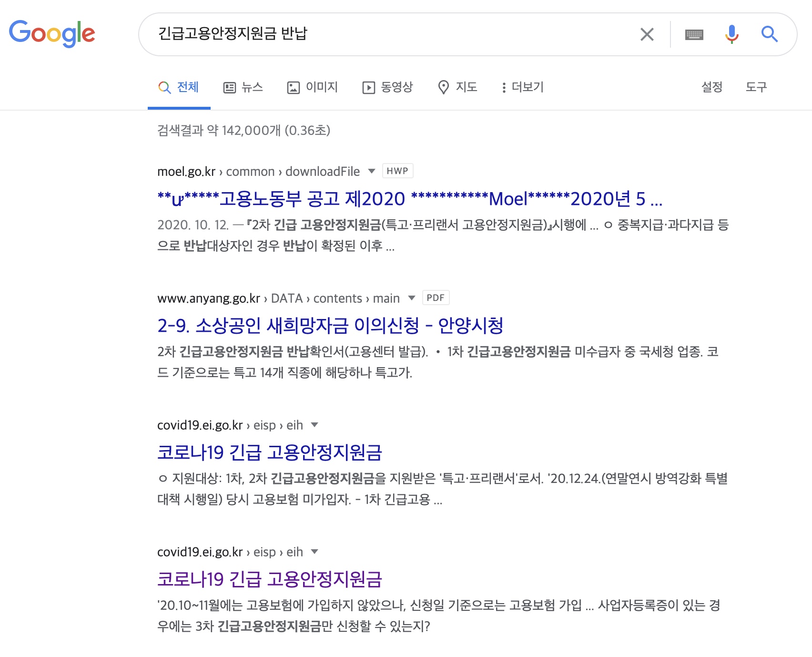Open the visited purple 코로나19 긴급 고용안정지원금 link

coord(270,579)
